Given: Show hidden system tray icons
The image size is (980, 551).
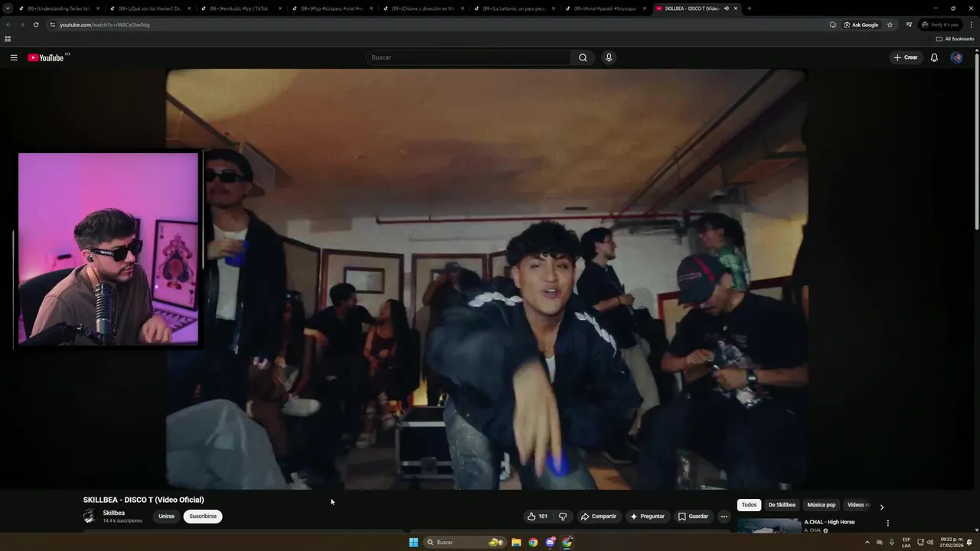Looking at the screenshot, I should tap(867, 542).
